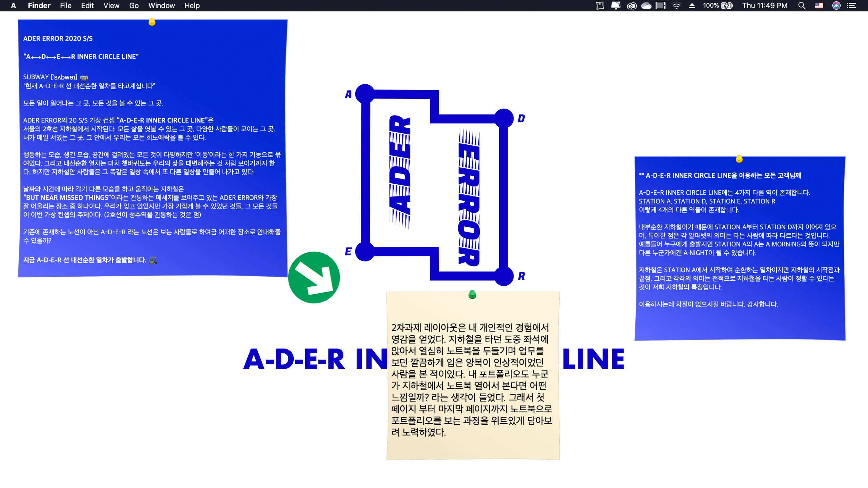Click the Sidecar display icon
The image size is (868, 488).
tap(660, 6)
